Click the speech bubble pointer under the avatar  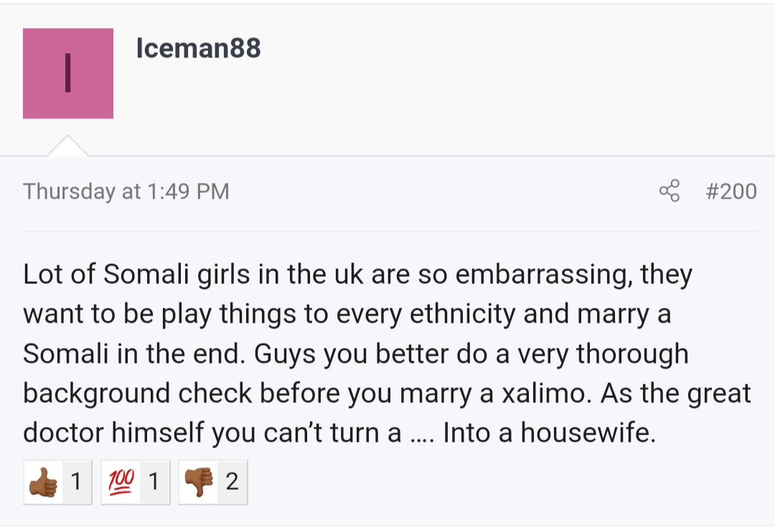click(x=67, y=146)
